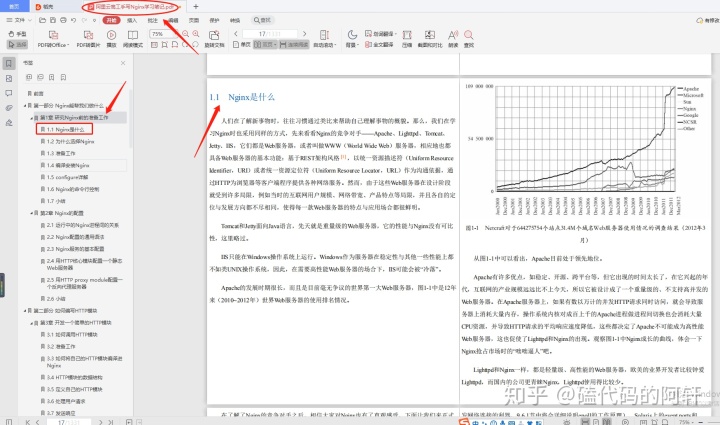
Task: Open the full-text translation tool
Action: (x=379, y=45)
